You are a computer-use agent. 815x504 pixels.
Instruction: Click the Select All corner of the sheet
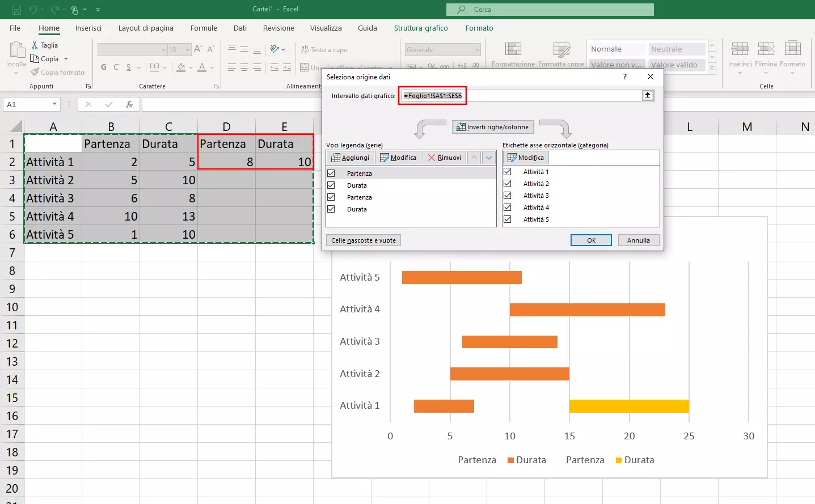coord(16,126)
